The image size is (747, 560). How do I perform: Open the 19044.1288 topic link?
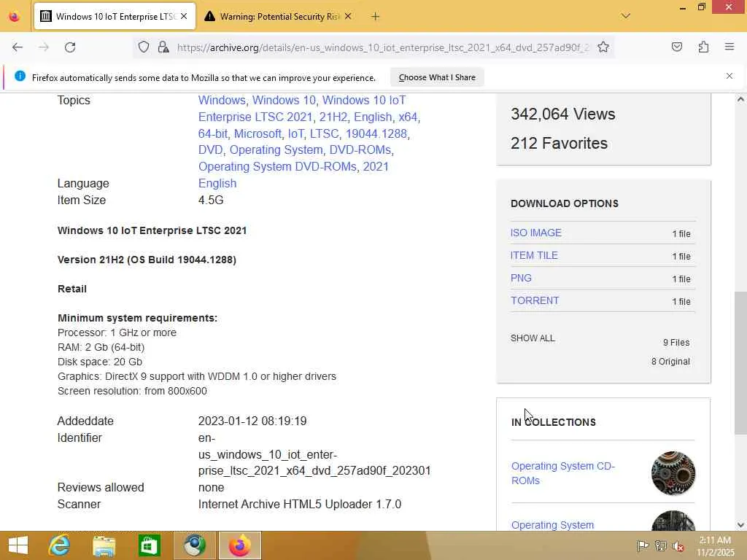[x=376, y=134]
